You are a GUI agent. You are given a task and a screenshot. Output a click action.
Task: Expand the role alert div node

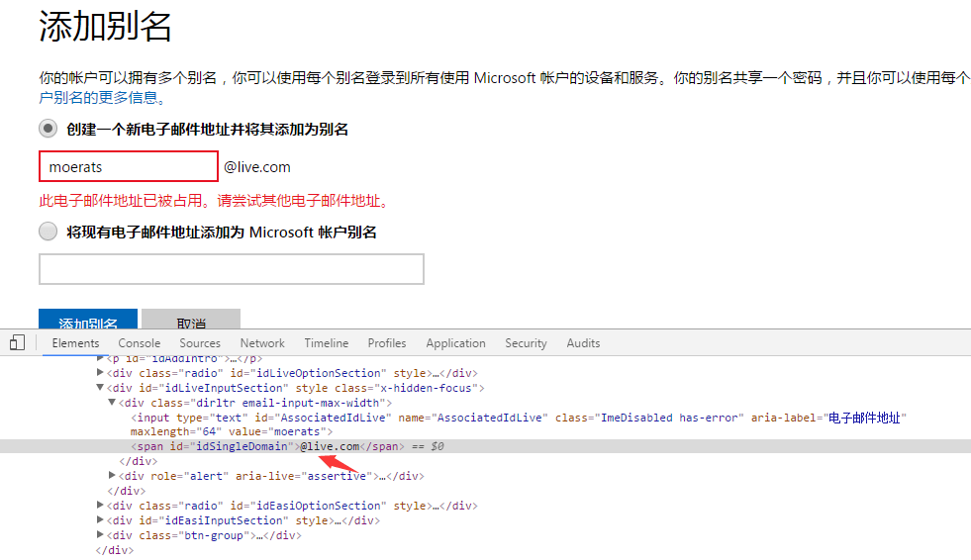112,475
